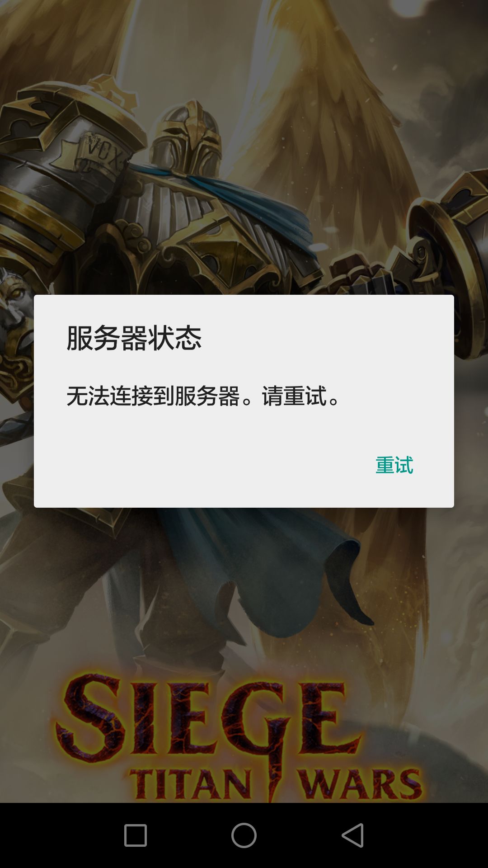
Task: Click the dagger between TITAN and WARS
Action: tap(275, 769)
